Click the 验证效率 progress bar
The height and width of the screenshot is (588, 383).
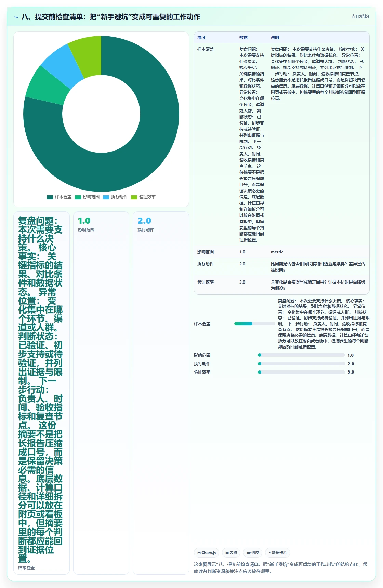(301, 372)
